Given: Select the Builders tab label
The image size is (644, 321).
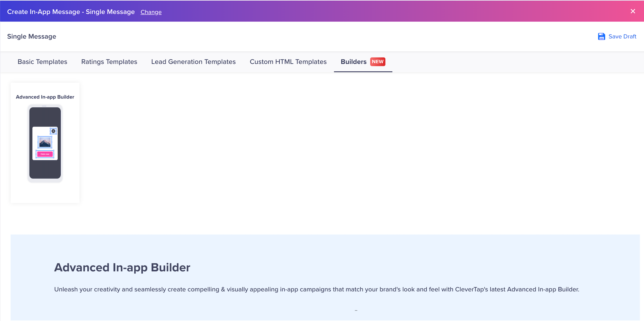Looking at the screenshot, I should coord(353,62).
